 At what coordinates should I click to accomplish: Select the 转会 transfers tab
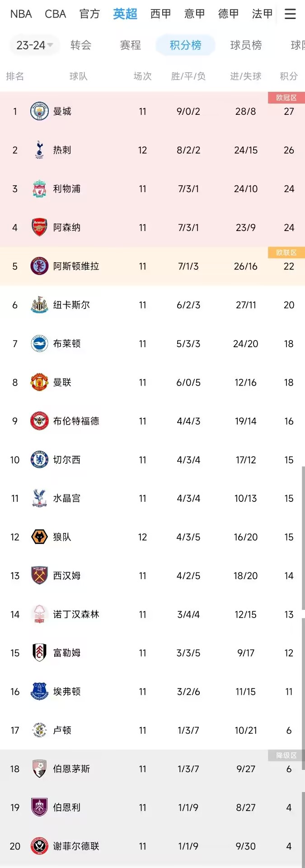(x=81, y=45)
